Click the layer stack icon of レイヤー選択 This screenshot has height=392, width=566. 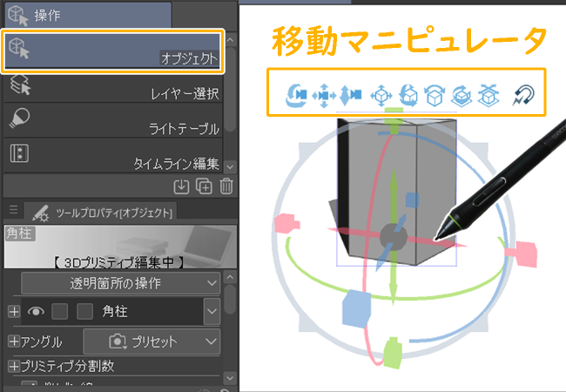click(20, 84)
